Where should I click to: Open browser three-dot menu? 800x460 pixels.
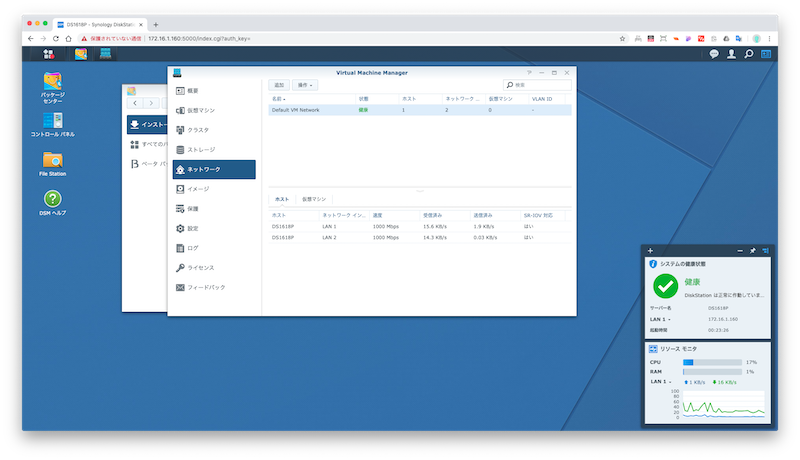point(769,39)
